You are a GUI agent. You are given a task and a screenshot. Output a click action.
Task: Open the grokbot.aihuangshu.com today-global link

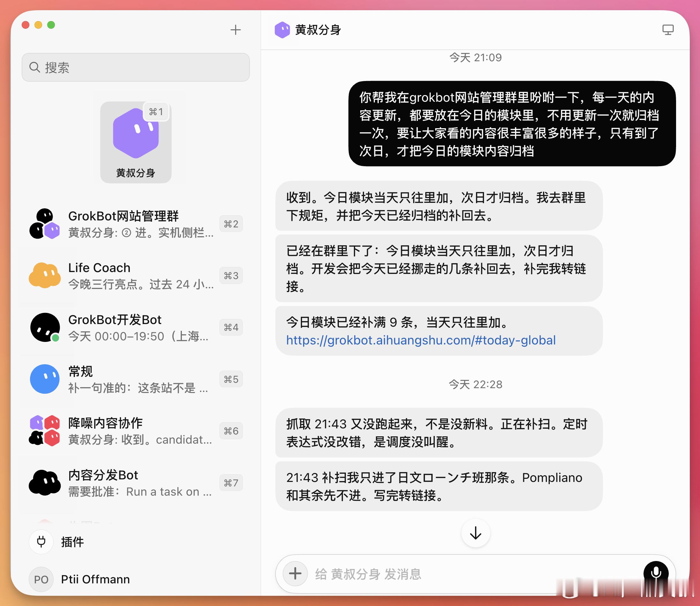(421, 340)
